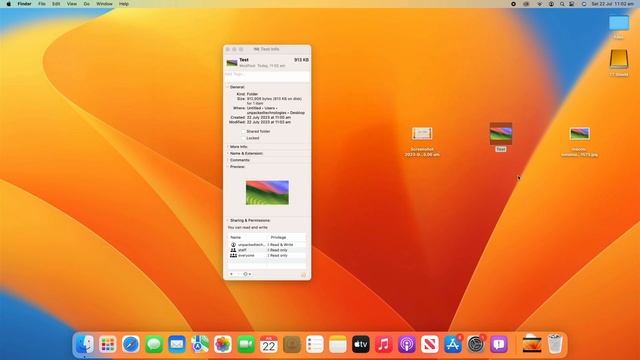The height and width of the screenshot is (360, 640).
Task: Open Mail app in the Dock
Action: (x=177, y=344)
